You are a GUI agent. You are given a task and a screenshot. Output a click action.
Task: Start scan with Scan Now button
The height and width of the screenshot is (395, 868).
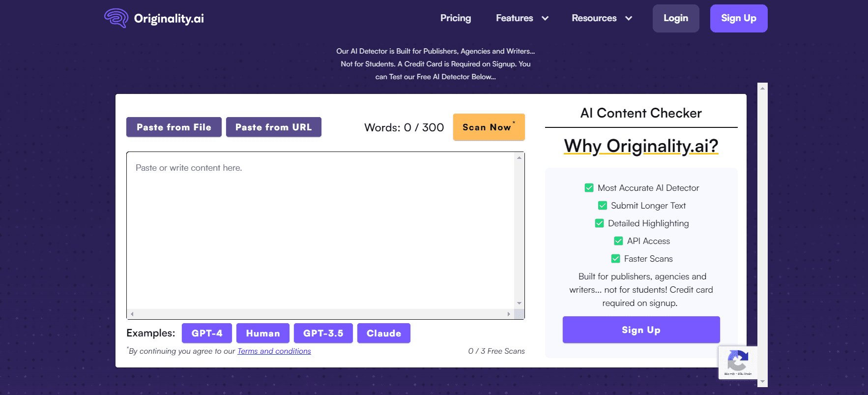pos(489,127)
